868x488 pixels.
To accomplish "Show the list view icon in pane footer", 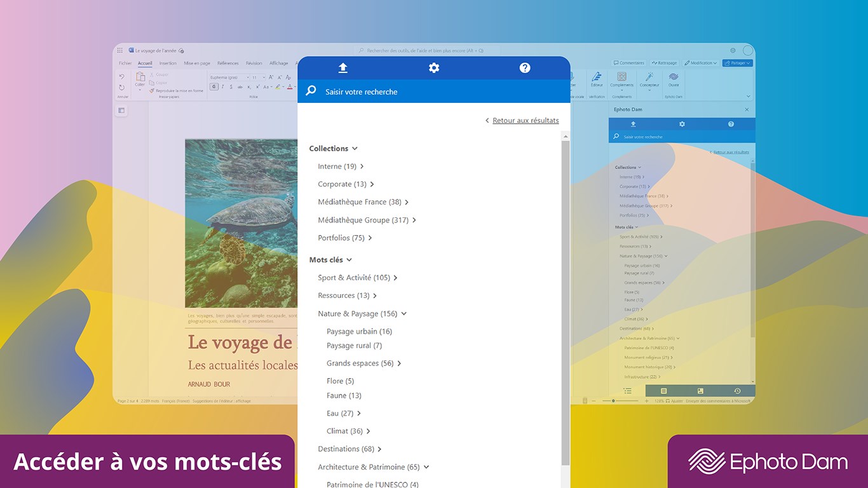I will (627, 391).
